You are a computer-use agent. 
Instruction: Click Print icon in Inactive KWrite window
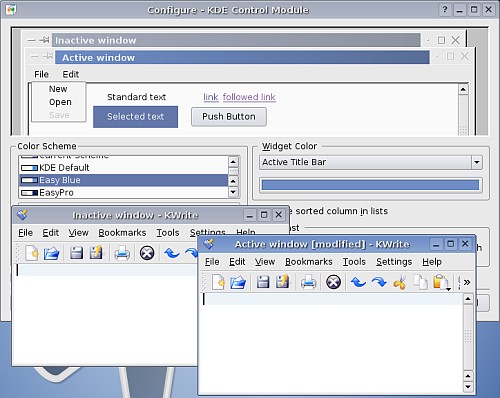coord(122,253)
